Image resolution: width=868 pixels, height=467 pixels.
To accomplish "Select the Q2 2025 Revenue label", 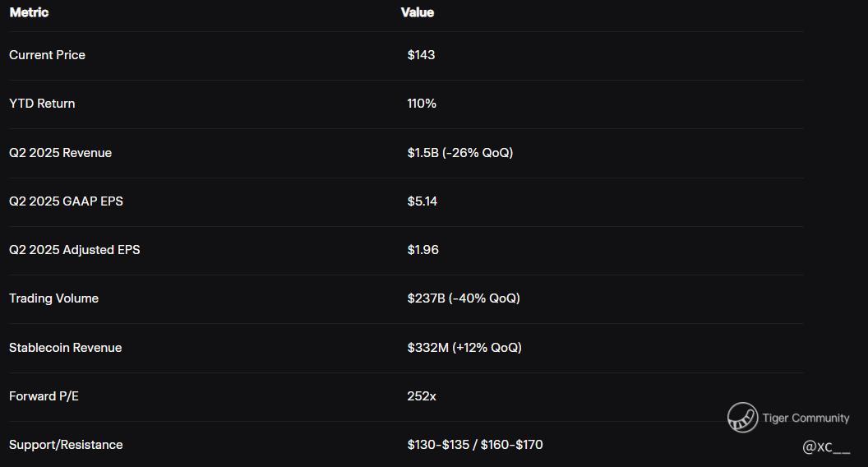I will coord(60,153).
